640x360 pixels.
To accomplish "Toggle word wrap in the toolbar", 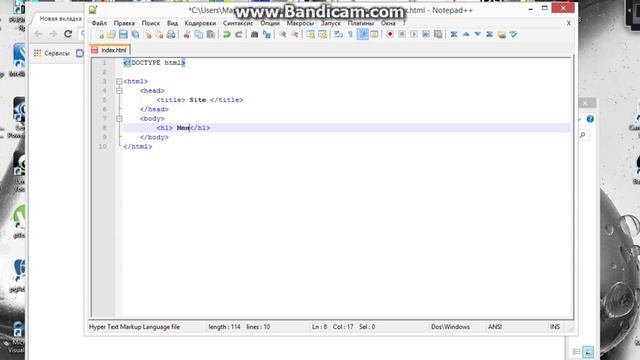I will coord(338,35).
